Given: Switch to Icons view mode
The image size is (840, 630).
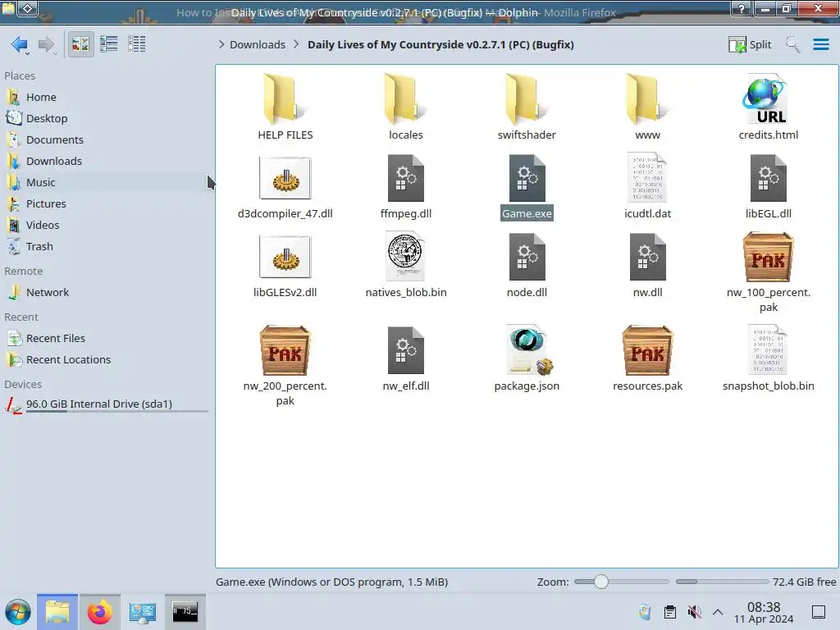Looking at the screenshot, I should click(80, 44).
